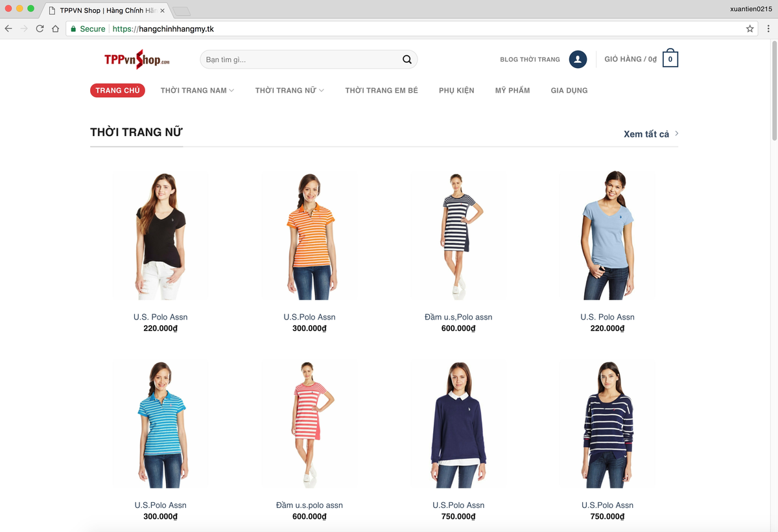Close the TPPVN Shop browser tab
The image size is (778, 532).
click(162, 10)
